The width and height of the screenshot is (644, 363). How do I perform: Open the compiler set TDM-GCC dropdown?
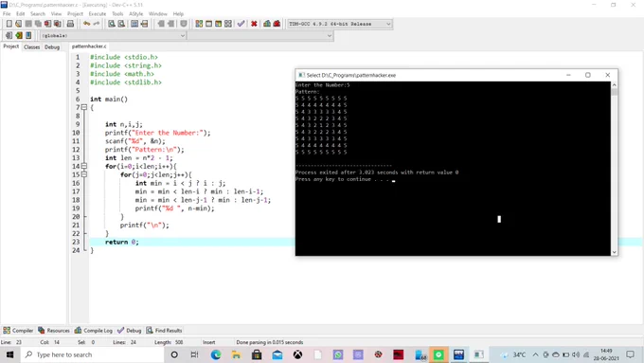click(340, 24)
